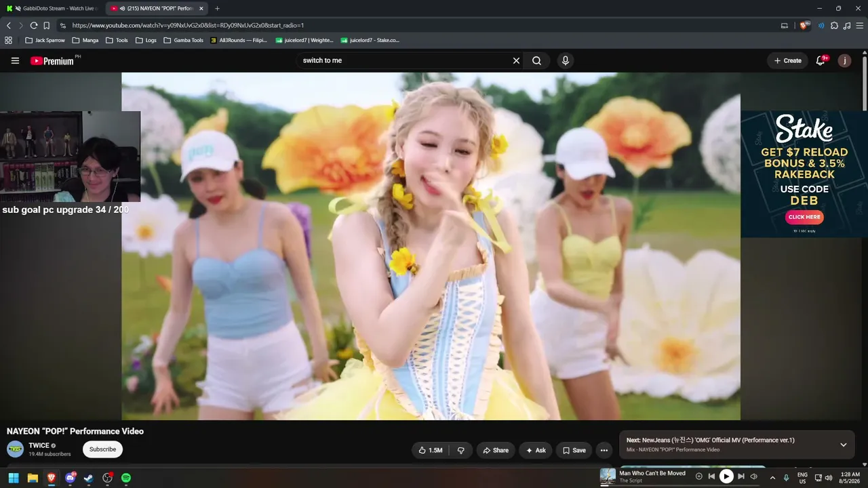Subscribe to the TWICE channel
This screenshot has width=868, height=488.
pos(102,449)
